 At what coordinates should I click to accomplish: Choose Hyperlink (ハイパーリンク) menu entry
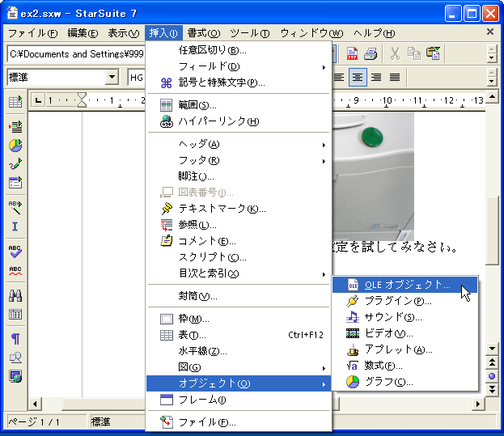pos(239,121)
